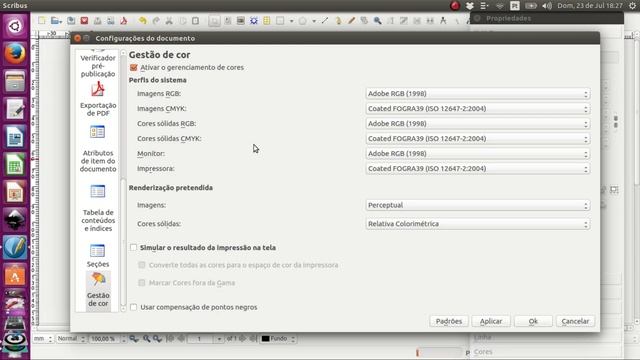640x360 pixels.
Task: Click the Redo arrow icon
Action: 156,20
